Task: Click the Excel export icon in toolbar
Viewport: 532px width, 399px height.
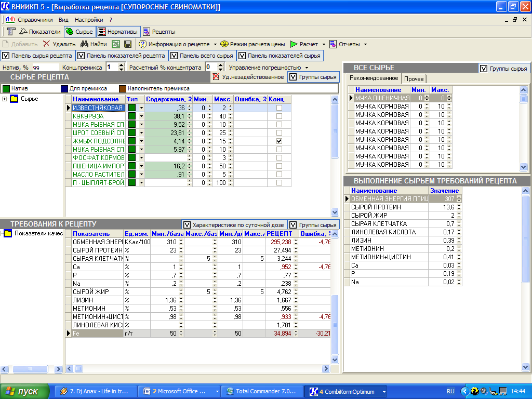Action: 116,44
